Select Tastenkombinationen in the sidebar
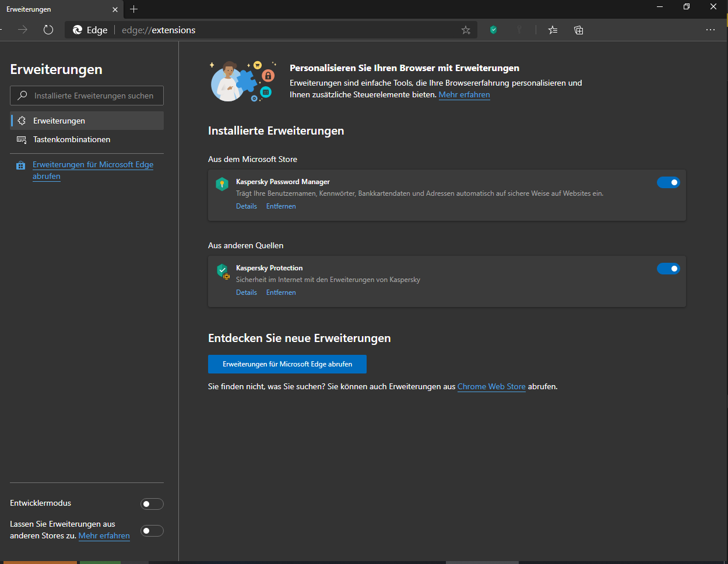Screen dimensions: 728x564 click(72, 140)
